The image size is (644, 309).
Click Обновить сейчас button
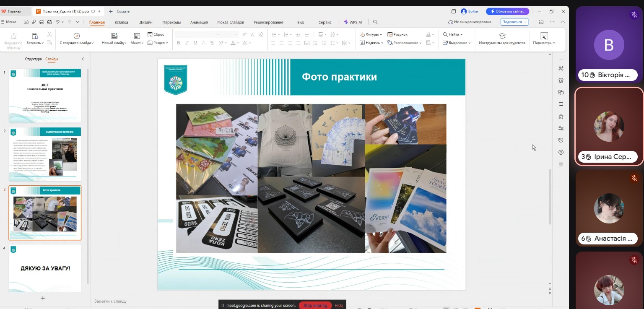(507, 11)
